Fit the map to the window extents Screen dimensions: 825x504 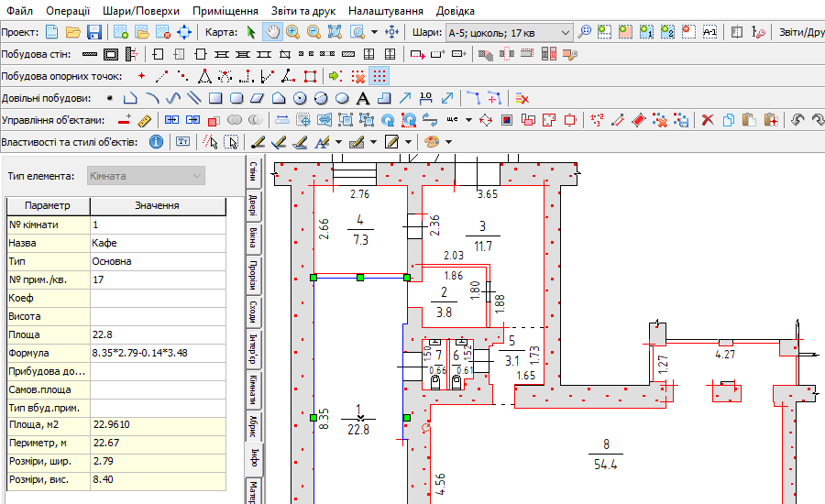(335, 32)
